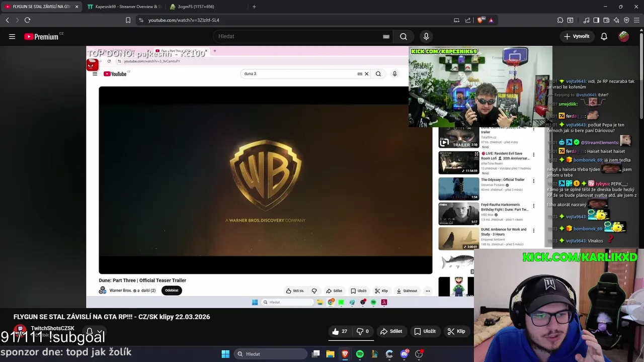Click the YouTube search magnifier button

click(x=404, y=36)
